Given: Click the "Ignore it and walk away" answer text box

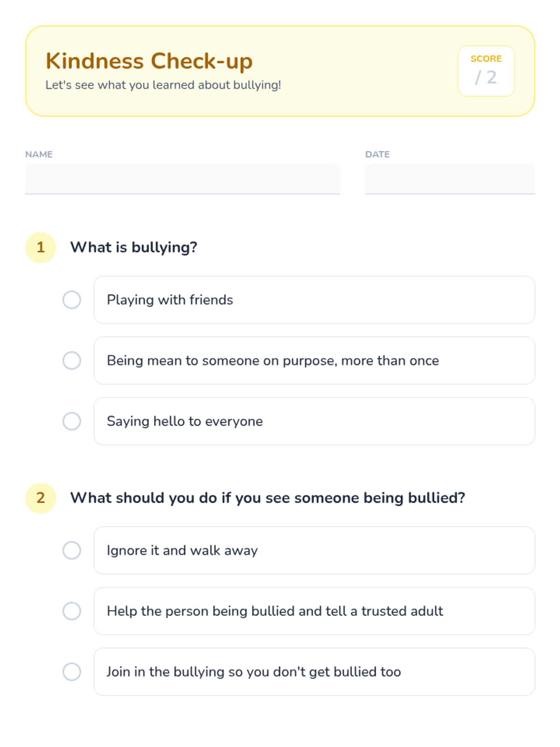Looking at the screenshot, I should (314, 550).
